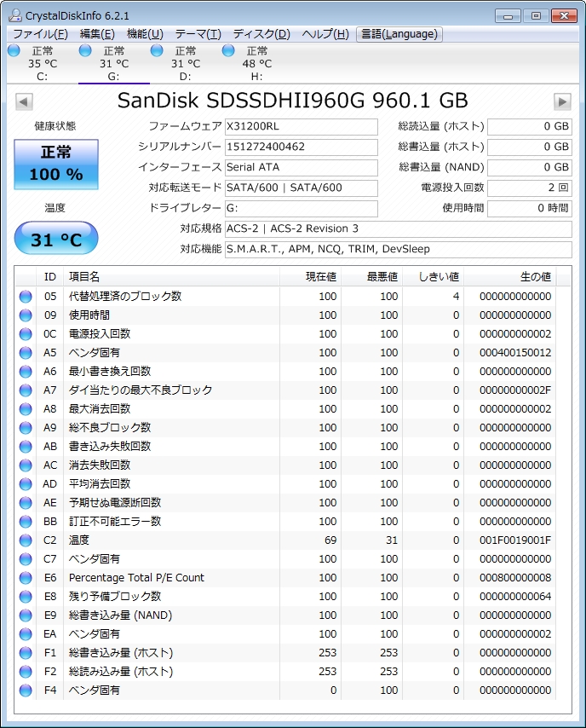Click status icon for F1 総書き込み量 (ホスト)

click(x=26, y=653)
